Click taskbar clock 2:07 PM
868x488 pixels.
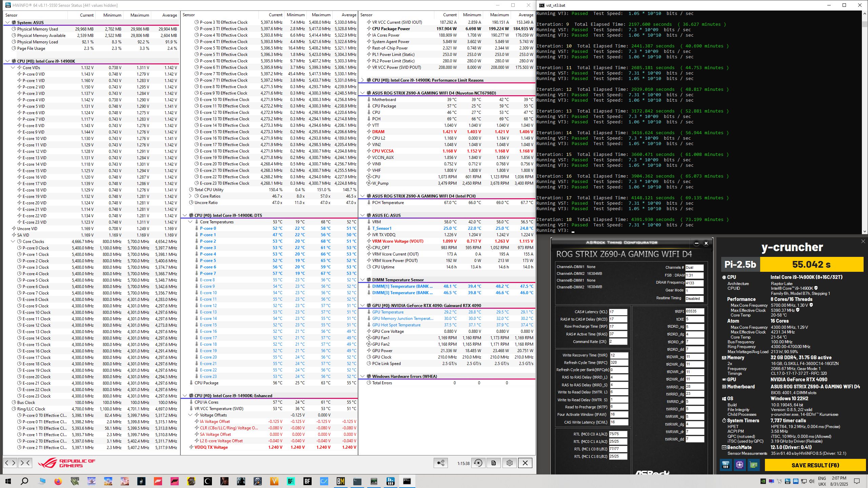(x=839, y=481)
